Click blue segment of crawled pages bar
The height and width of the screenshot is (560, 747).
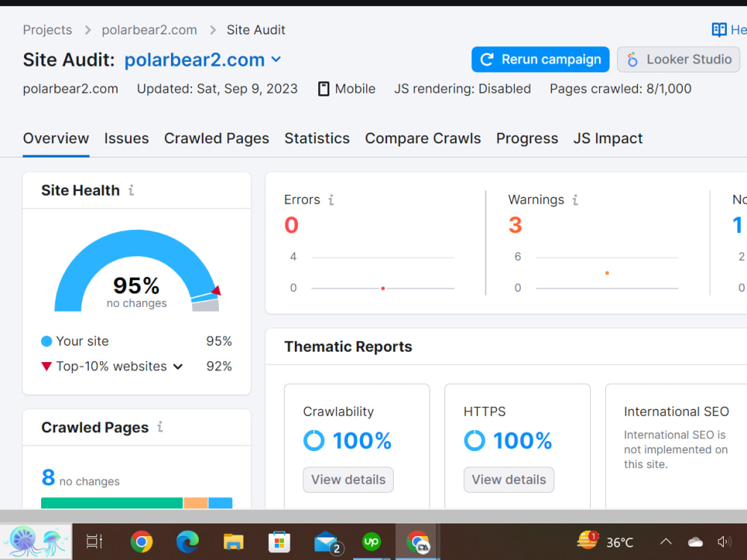click(220, 503)
